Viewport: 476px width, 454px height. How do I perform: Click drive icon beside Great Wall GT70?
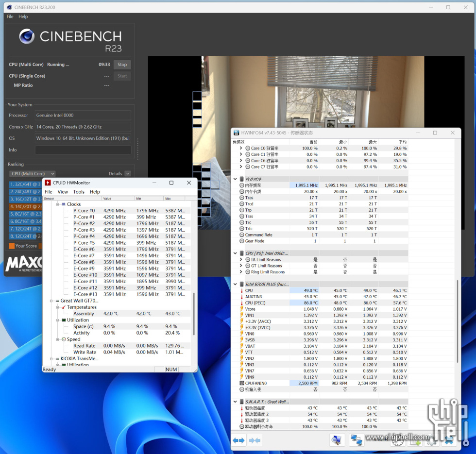pyautogui.click(x=57, y=301)
